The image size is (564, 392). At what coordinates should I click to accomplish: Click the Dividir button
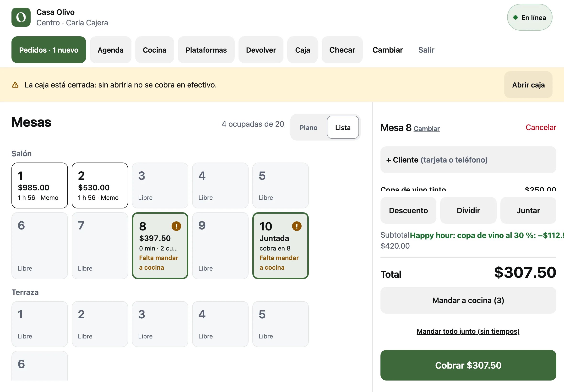(468, 211)
